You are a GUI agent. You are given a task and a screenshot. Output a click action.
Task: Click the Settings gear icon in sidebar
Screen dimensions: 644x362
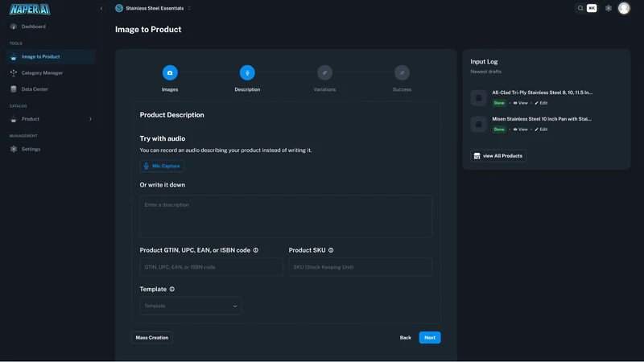click(14, 149)
